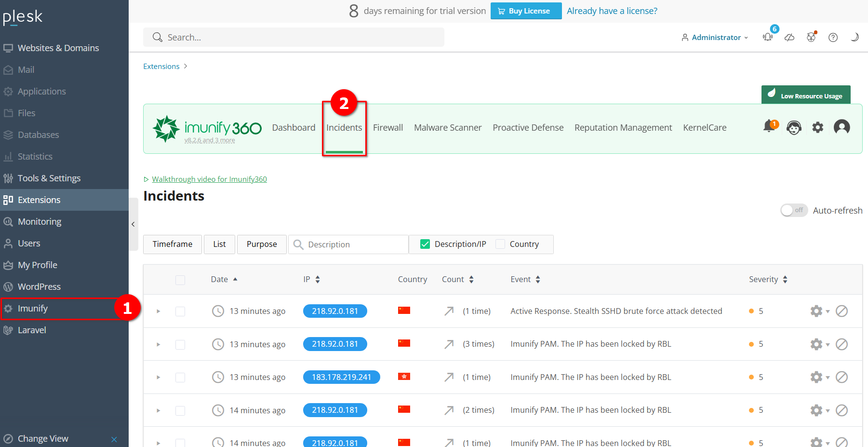Image resolution: width=868 pixels, height=447 pixels.
Task: Click China flag in the Stealth SSHD row
Action: coord(404,310)
